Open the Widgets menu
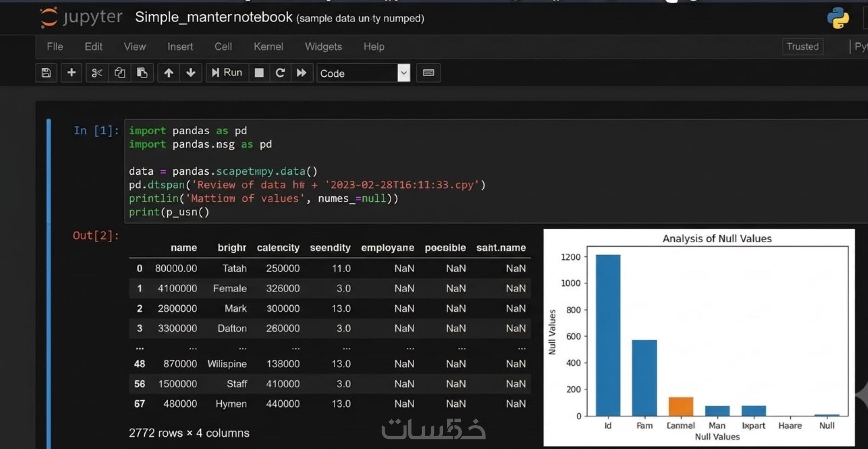The image size is (868, 449). coord(323,46)
